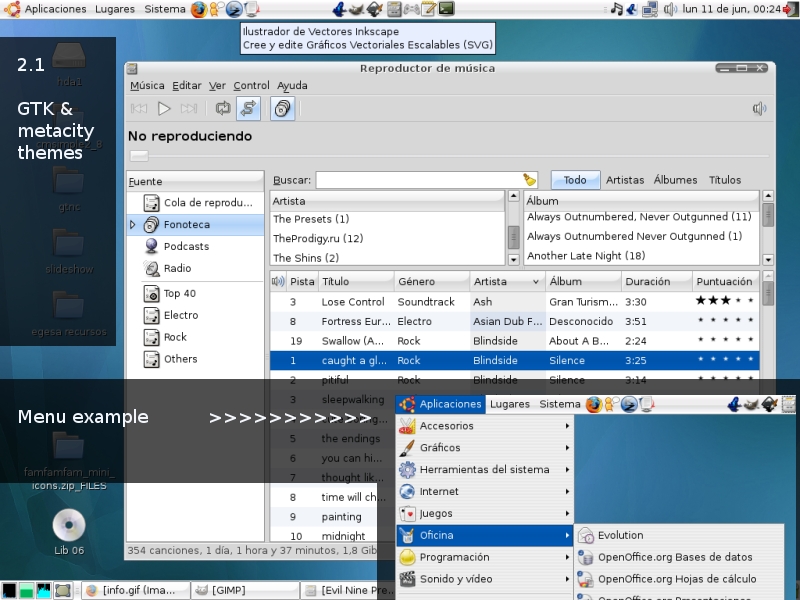Select artist The Presets (1)
Screen dimensions: 800x600
(388, 219)
